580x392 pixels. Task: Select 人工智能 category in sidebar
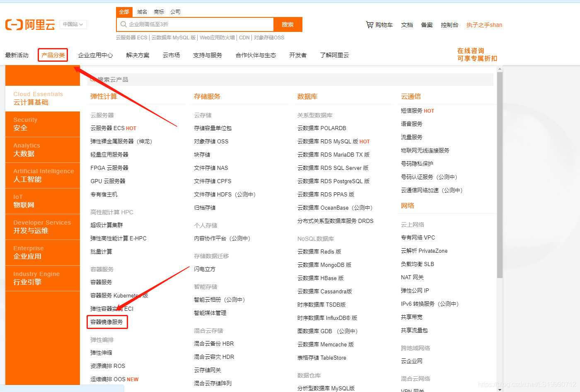point(43,175)
